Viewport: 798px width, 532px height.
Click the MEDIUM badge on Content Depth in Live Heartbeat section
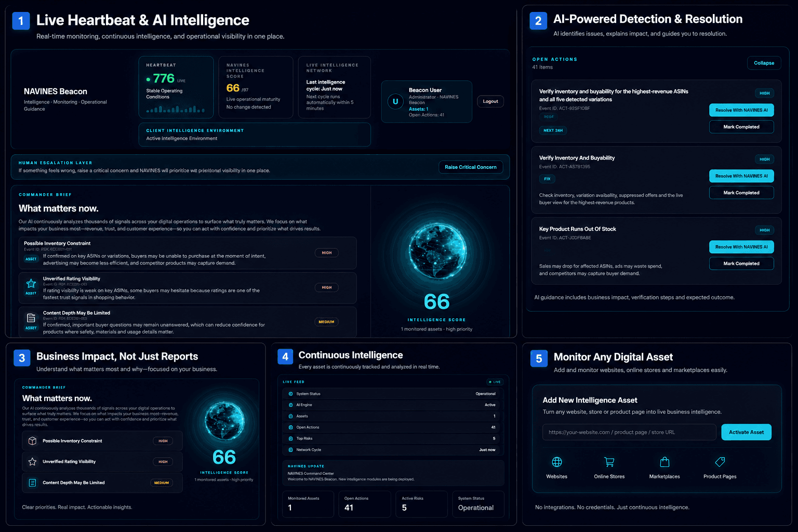click(x=326, y=322)
